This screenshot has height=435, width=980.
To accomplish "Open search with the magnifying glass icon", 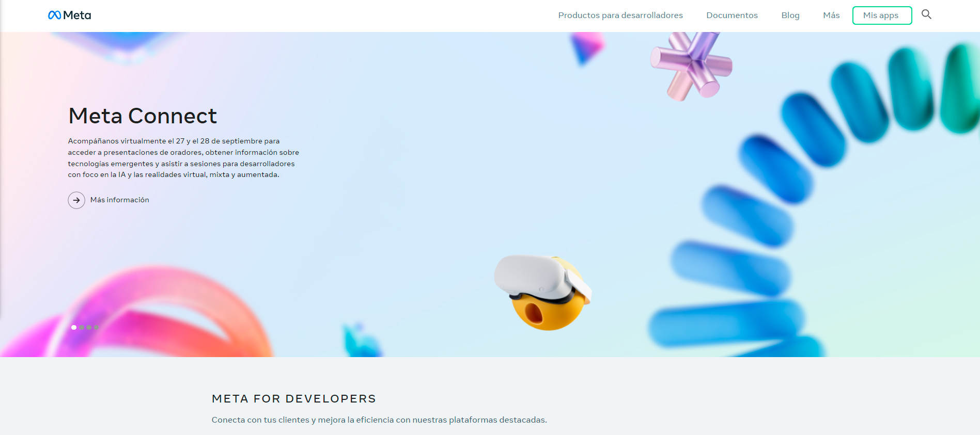I will click(926, 14).
